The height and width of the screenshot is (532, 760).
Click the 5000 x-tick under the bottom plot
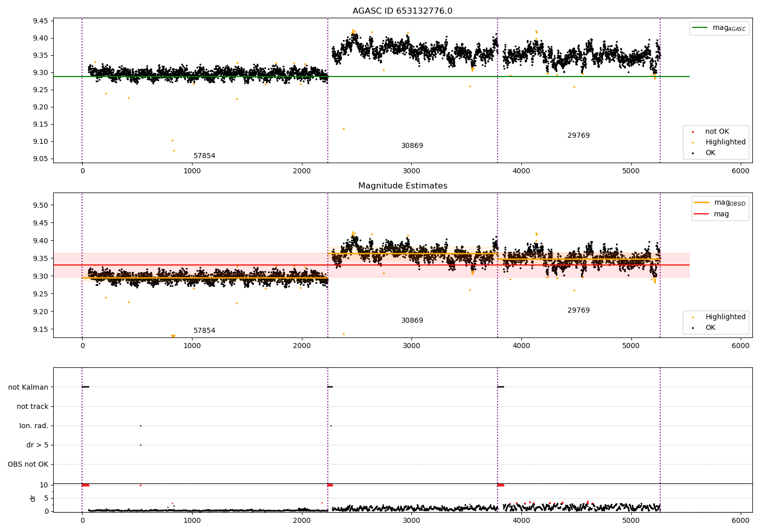pyautogui.click(x=631, y=520)
